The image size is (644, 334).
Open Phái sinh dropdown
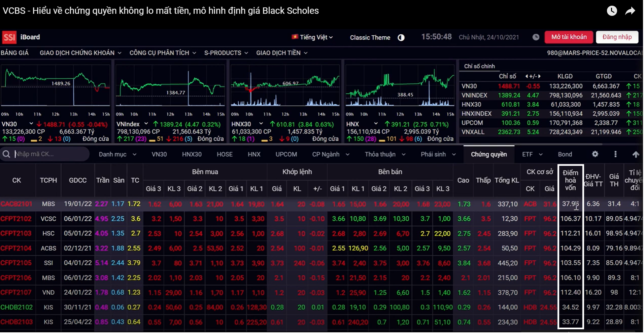point(438,154)
